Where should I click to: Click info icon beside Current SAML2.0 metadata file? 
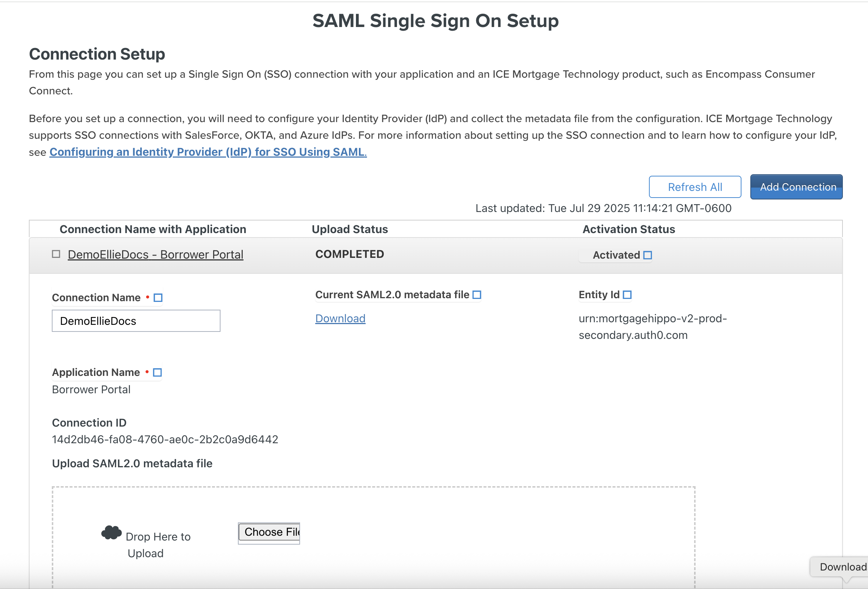[477, 295]
